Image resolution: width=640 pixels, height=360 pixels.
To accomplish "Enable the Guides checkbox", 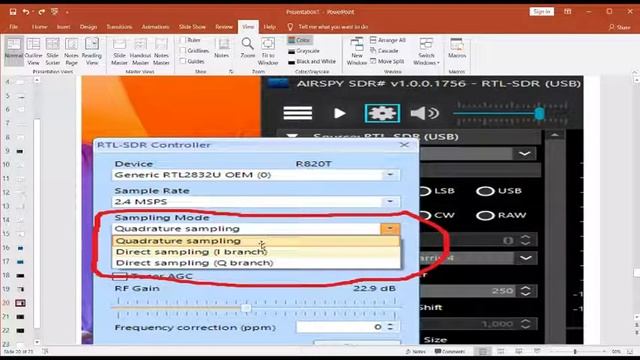I will tap(183, 61).
